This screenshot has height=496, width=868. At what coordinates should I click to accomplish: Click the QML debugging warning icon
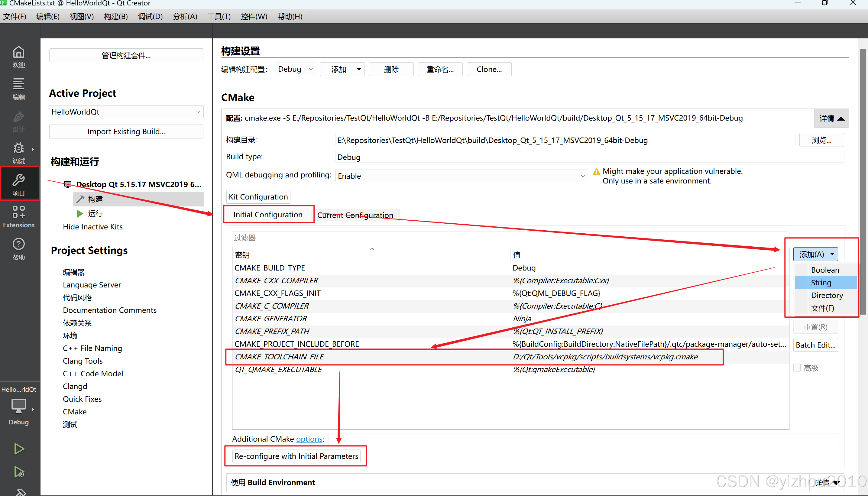click(x=596, y=172)
